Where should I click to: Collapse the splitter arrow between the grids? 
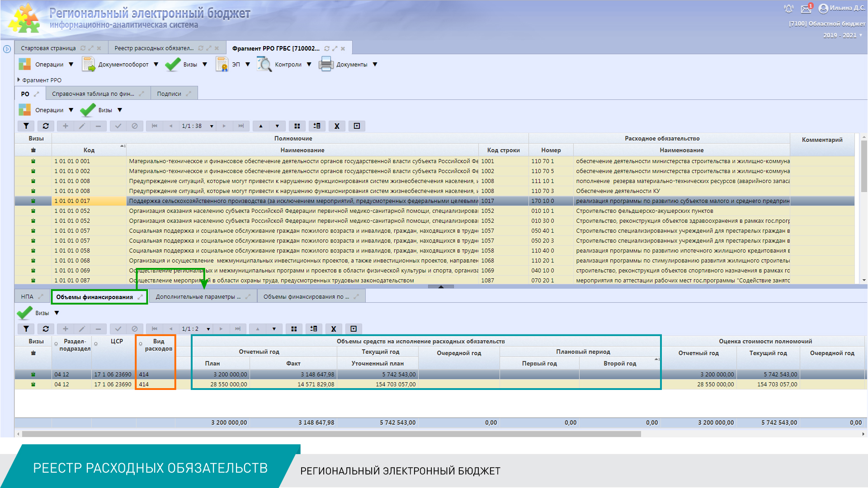[441, 286]
